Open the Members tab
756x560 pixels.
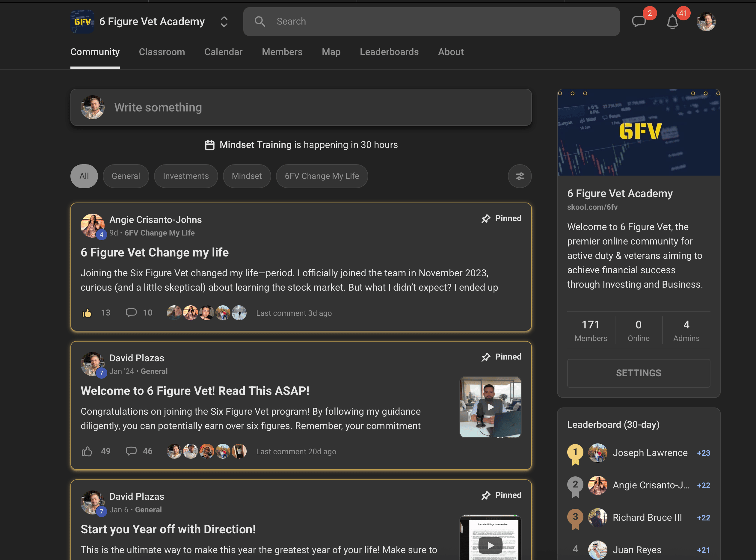282,52
